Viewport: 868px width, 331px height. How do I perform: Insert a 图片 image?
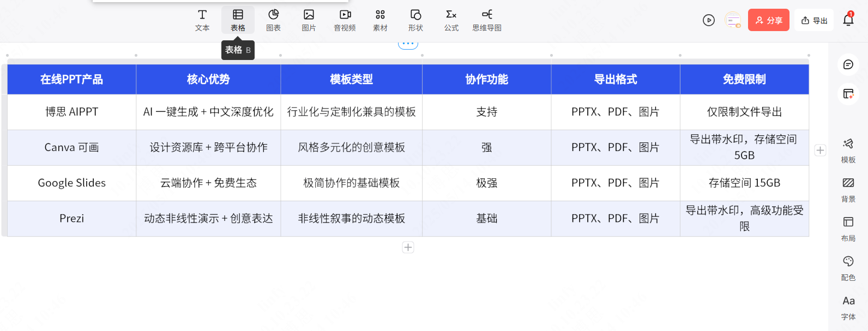click(x=309, y=20)
